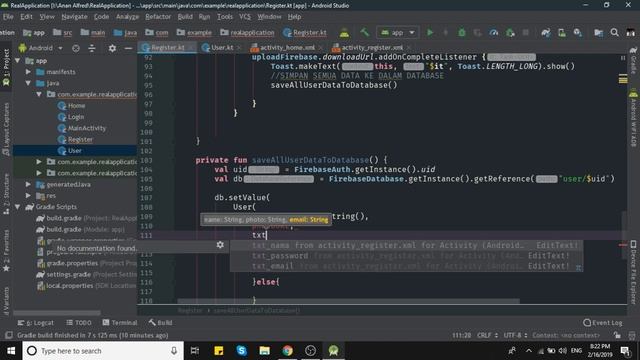Expand the res folder
The width and height of the screenshot is (640, 360).
click(x=28, y=196)
